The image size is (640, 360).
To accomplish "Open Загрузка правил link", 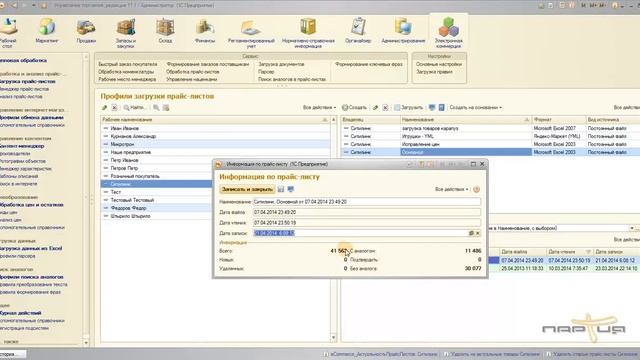I will (434, 72).
